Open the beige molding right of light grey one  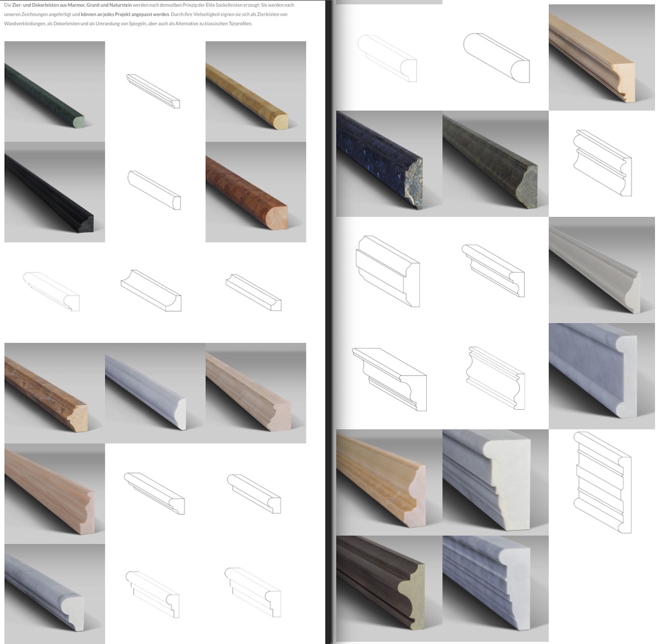coord(256,393)
